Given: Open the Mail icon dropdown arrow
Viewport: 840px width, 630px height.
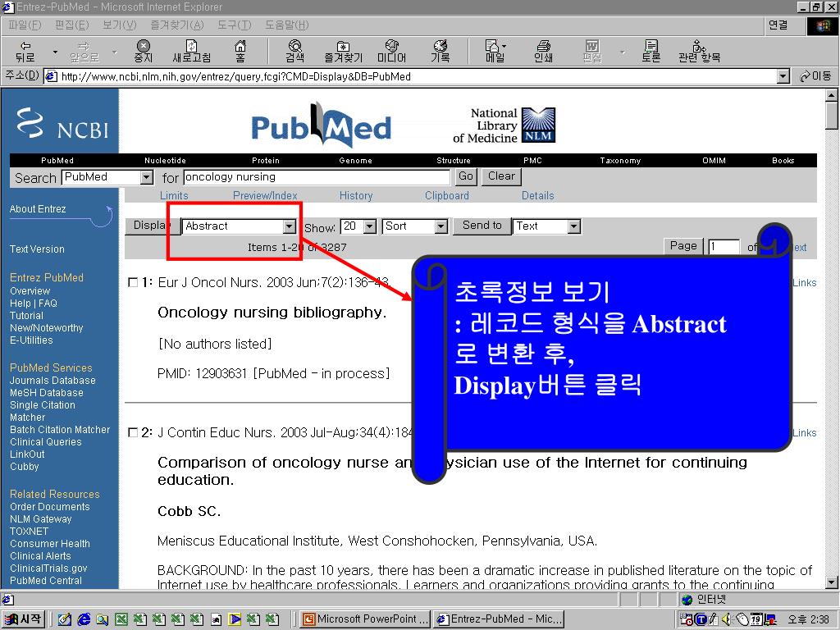Looking at the screenshot, I should click(x=504, y=46).
